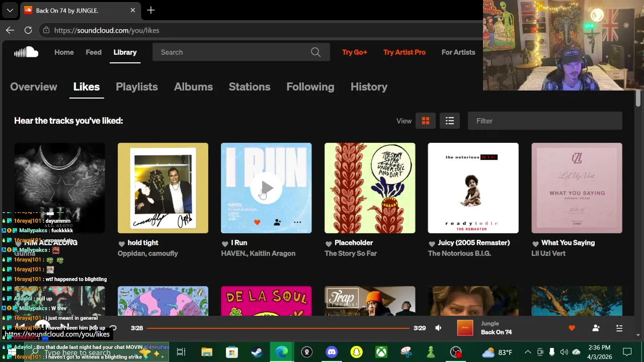Open the Jungle artist link in player
The height and width of the screenshot is (362, 644).
pos(490,323)
